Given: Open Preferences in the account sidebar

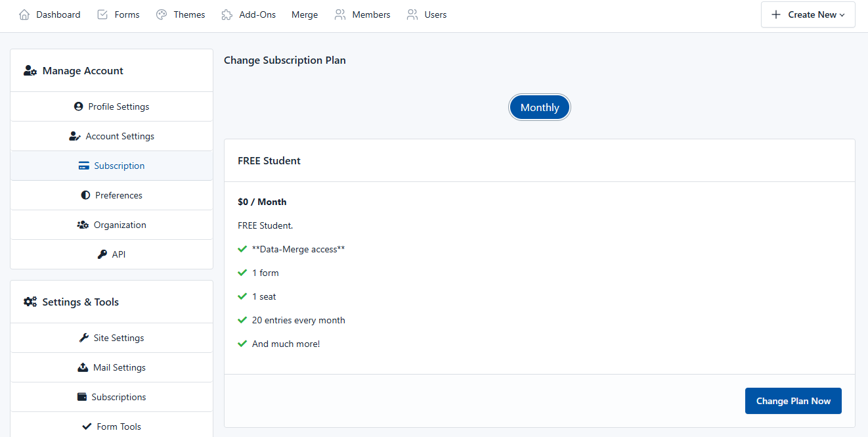Looking at the screenshot, I should [118, 195].
